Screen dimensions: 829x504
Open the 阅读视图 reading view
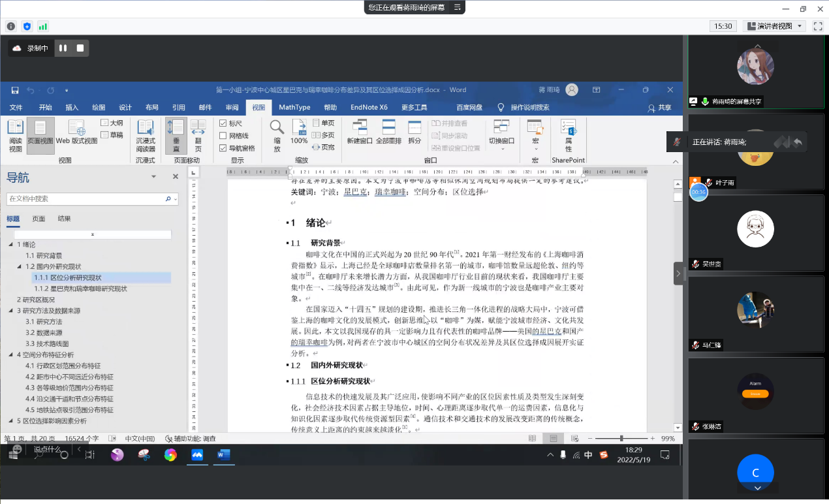coord(15,134)
